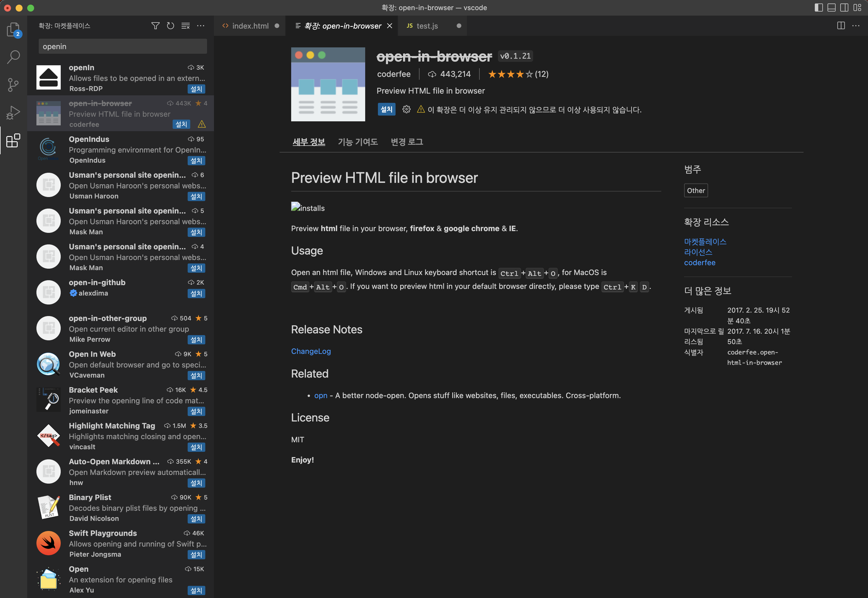Image resolution: width=868 pixels, height=598 pixels.
Task: Click the filter extensions funnel icon
Action: coord(155,26)
